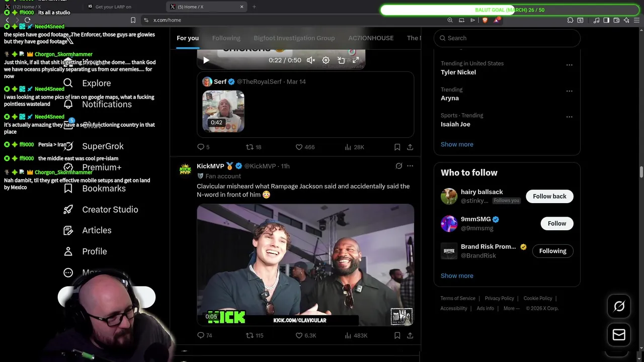
Task: Open Bookmarks in the X sidebar
Action: click(95, 189)
